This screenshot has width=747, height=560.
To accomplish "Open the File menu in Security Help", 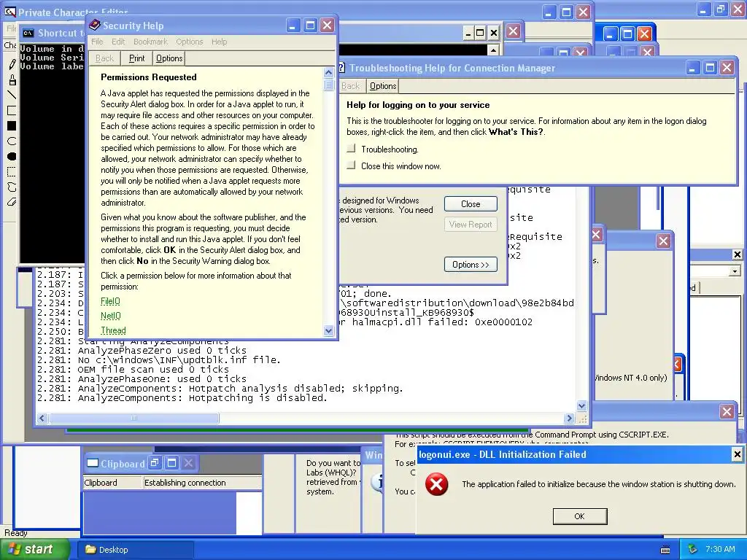I will pos(97,42).
